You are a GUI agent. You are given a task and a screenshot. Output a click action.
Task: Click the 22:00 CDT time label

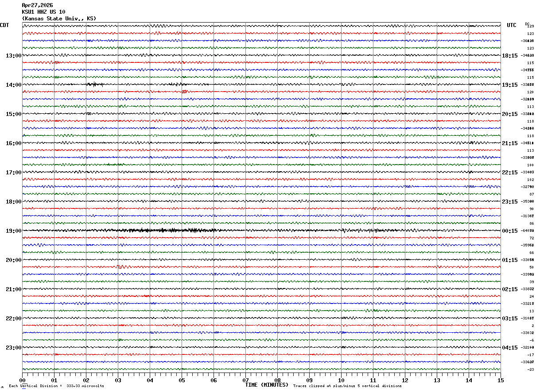click(13, 319)
